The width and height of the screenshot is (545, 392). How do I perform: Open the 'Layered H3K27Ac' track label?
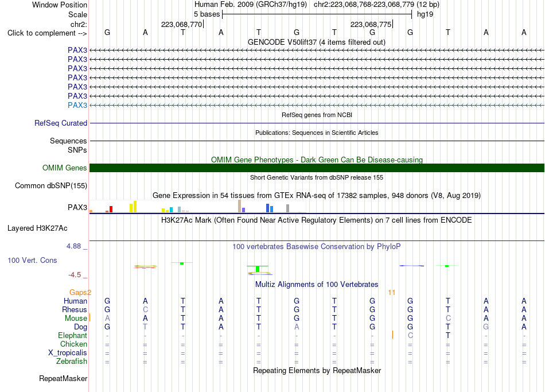click(x=37, y=228)
